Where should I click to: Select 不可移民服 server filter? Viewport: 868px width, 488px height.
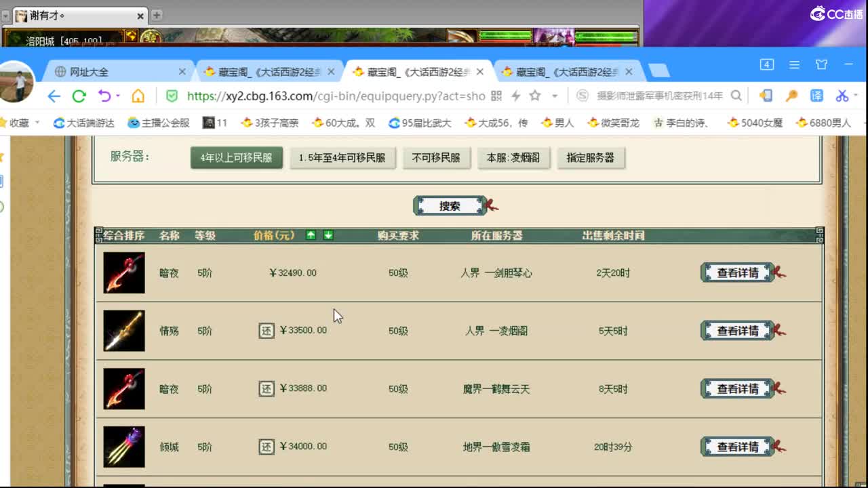tap(436, 158)
